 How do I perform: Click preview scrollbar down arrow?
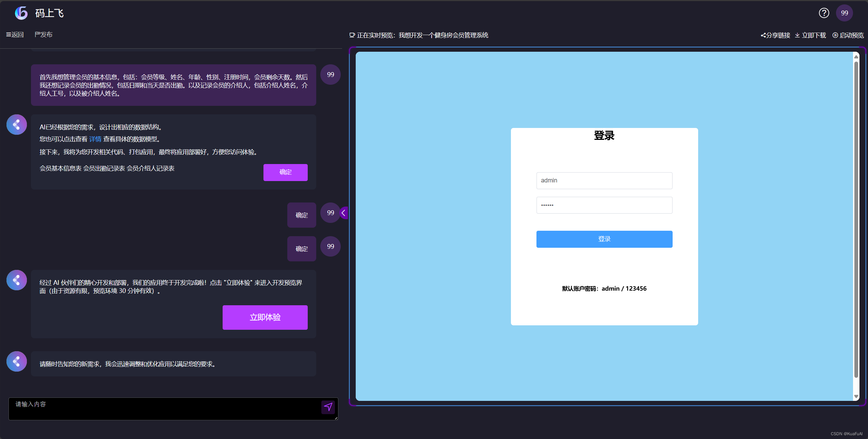coord(856,396)
